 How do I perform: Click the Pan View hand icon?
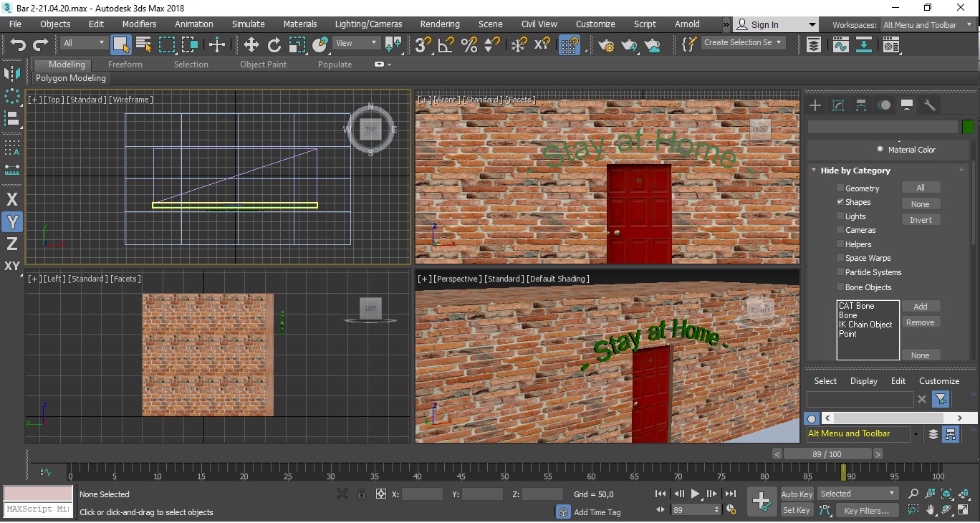tap(930, 510)
